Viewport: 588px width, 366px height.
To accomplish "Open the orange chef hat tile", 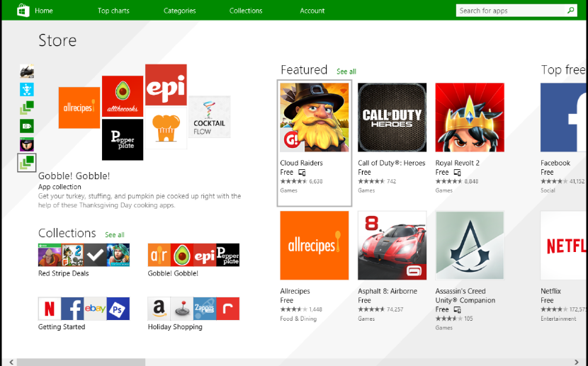I will 166,128.
